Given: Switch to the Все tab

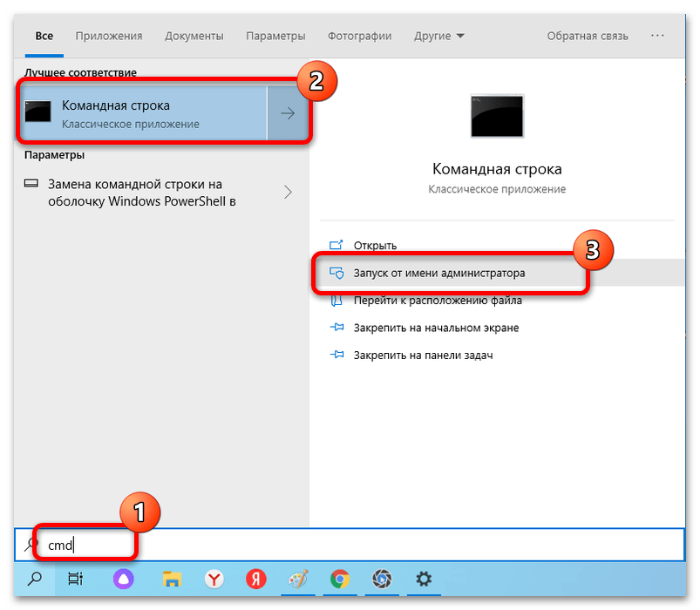Looking at the screenshot, I should (x=44, y=36).
